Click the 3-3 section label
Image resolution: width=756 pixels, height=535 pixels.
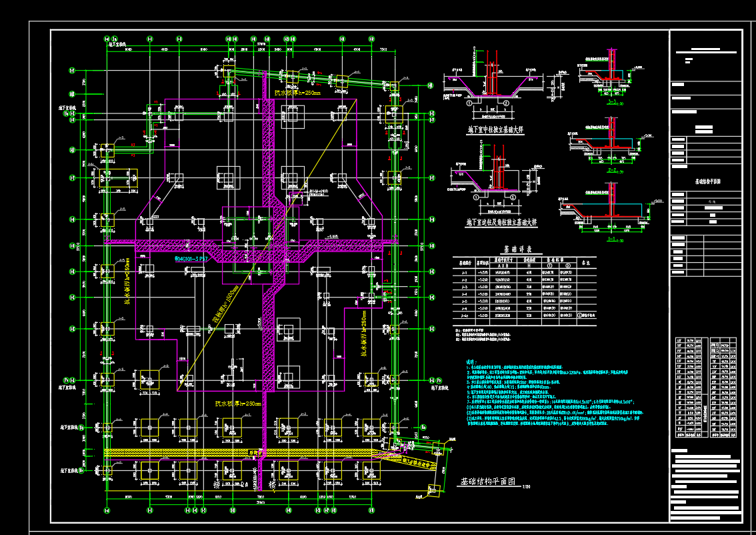pos(613,103)
